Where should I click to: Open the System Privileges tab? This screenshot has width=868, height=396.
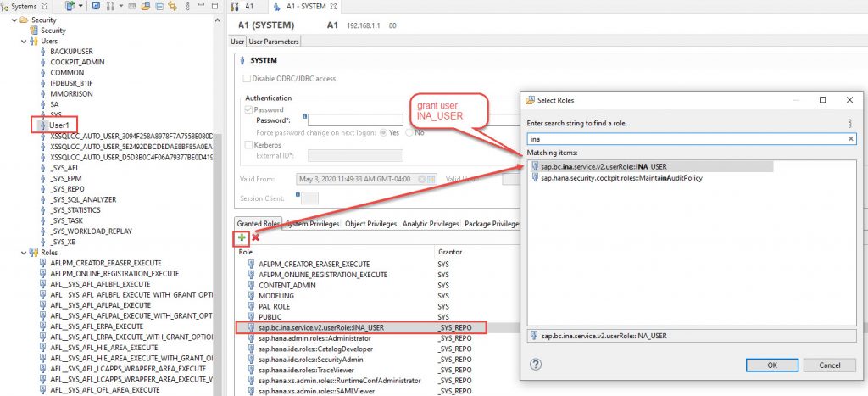pyautogui.click(x=312, y=224)
